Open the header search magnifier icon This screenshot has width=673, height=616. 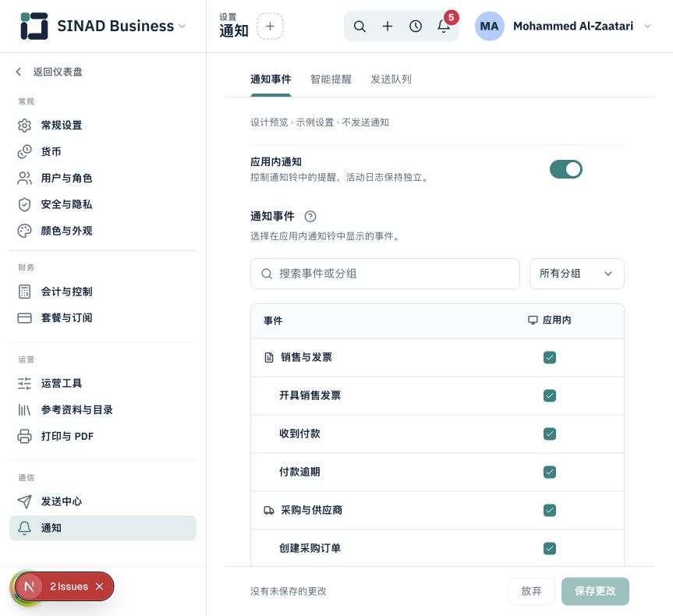click(360, 27)
